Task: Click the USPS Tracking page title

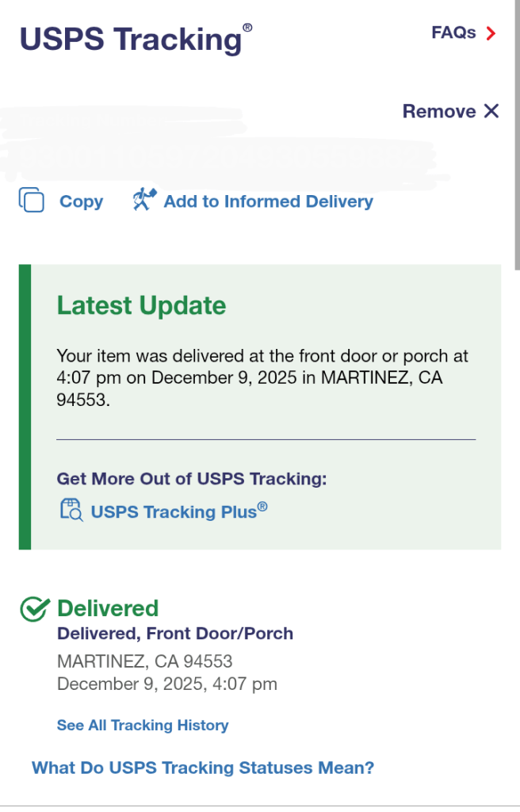Action: 130,39
